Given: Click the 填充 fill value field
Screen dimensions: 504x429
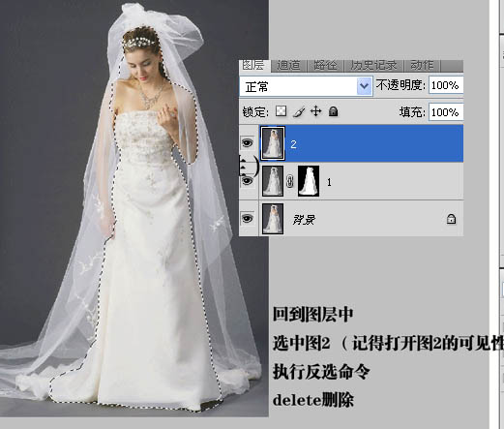Looking at the screenshot, I should (446, 112).
